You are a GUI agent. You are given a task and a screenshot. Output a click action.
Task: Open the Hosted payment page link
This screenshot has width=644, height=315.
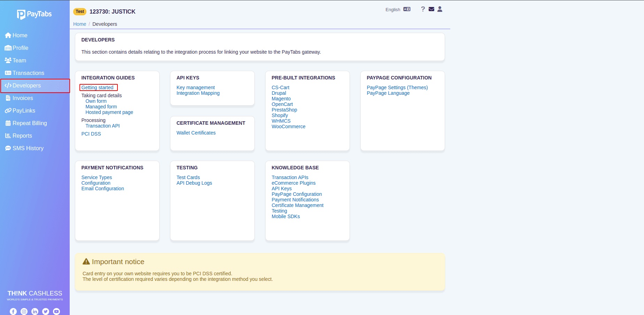tap(109, 112)
